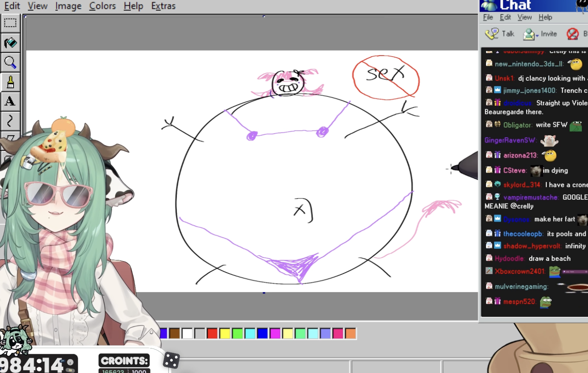
Task: Click the Invite envelope icon in Chat
Action: (529, 34)
